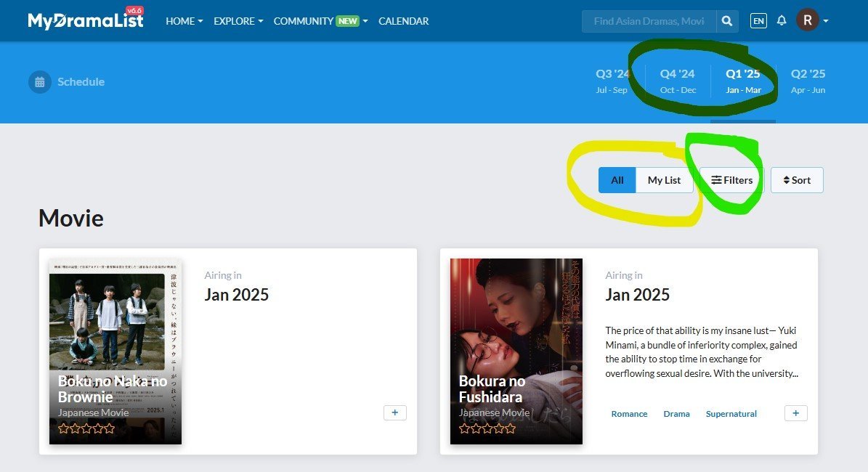Click the Schedule calendar icon
This screenshot has width=868, height=472.
click(x=40, y=82)
